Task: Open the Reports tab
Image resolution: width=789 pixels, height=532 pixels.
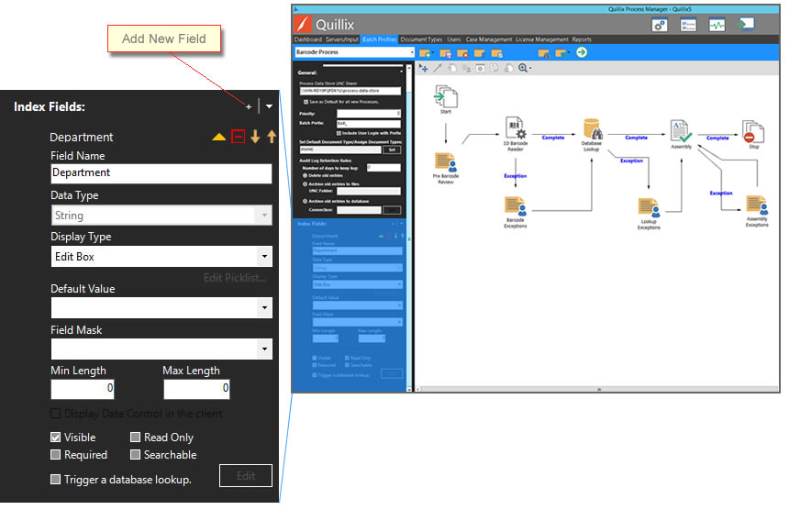Action: [x=582, y=39]
